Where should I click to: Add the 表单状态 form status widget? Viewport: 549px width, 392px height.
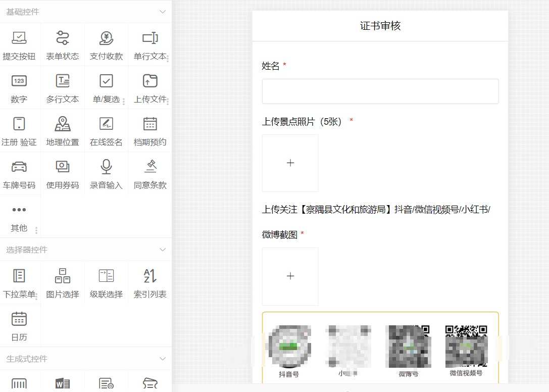pyautogui.click(x=63, y=45)
